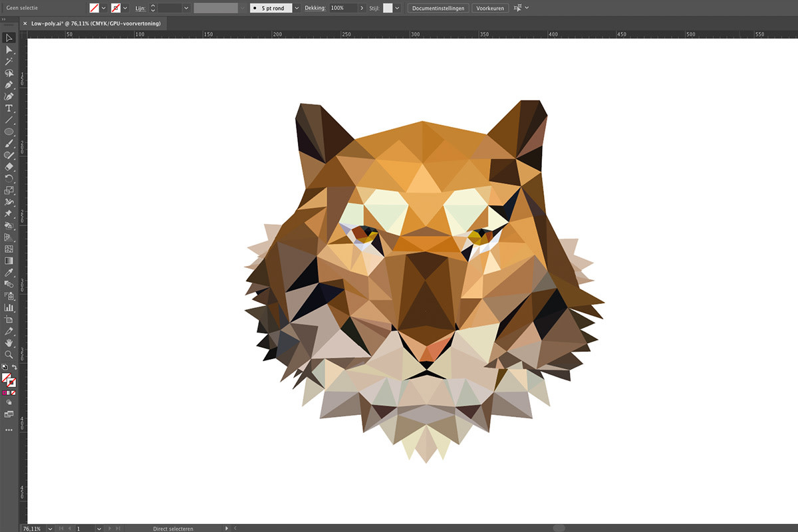Select the Selection (black arrow) tool
This screenshot has height=532, width=798.
pos(9,38)
